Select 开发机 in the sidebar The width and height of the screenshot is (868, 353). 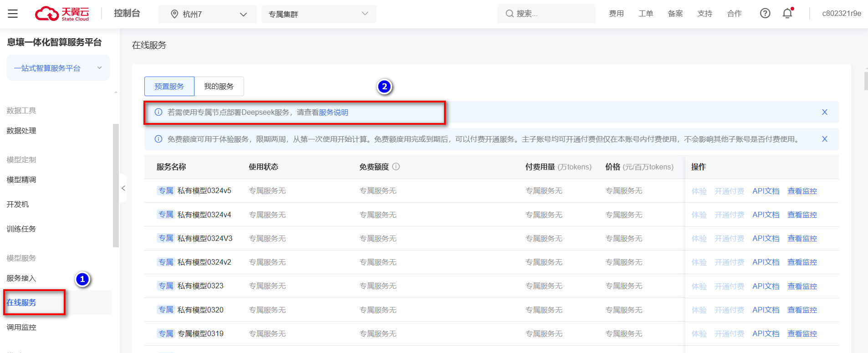18,205
